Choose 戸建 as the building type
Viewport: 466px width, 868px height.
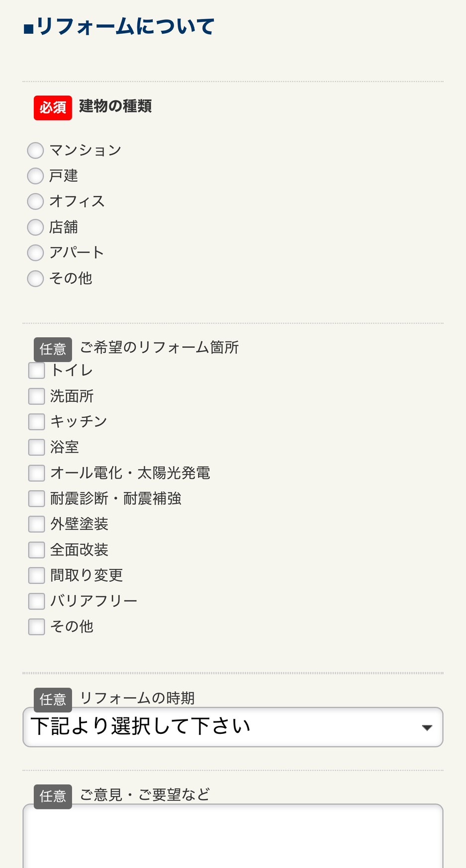(35, 176)
